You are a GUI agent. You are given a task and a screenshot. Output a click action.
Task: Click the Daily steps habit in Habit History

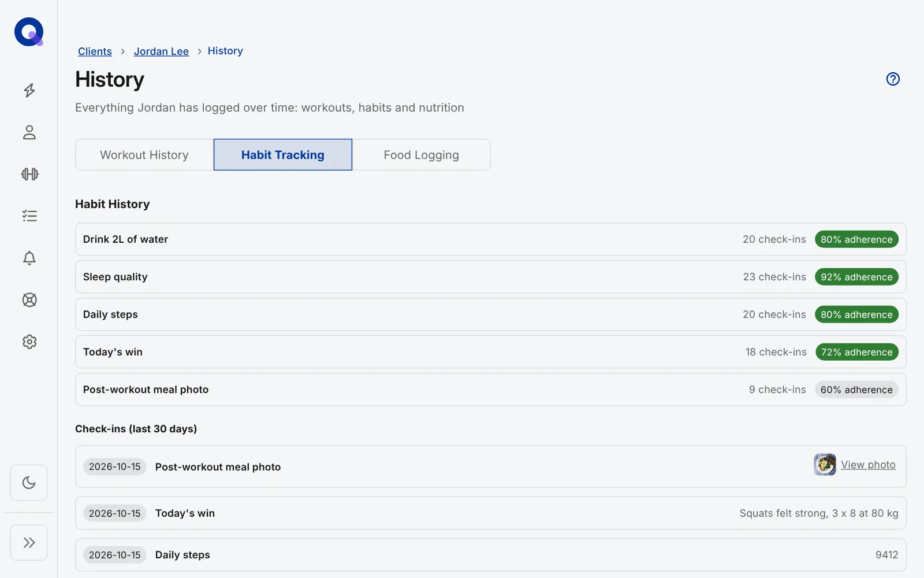(x=490, y=314)
